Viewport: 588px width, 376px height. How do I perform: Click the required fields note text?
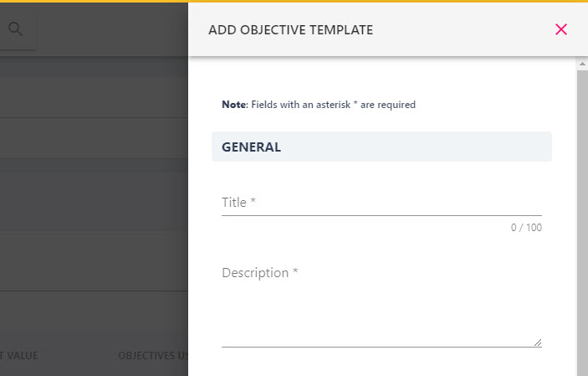(x=319, y=105)
